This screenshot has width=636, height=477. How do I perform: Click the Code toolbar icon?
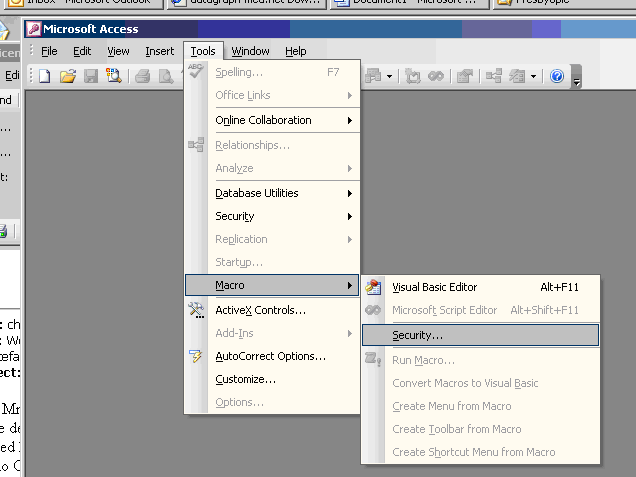[413, 76]
